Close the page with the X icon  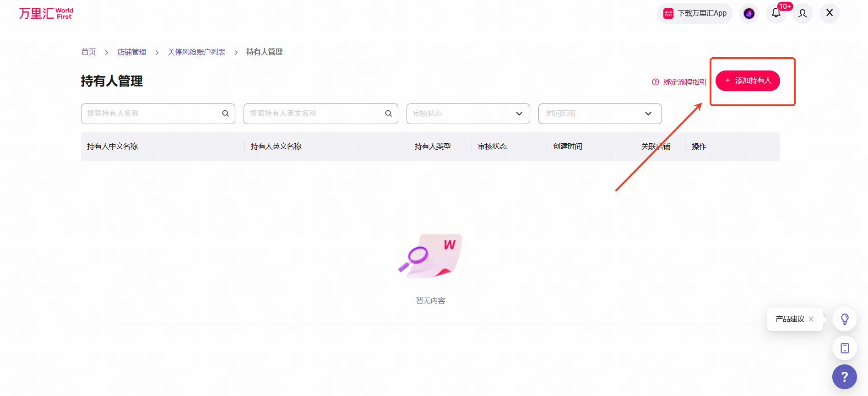(x=830, y=13)
